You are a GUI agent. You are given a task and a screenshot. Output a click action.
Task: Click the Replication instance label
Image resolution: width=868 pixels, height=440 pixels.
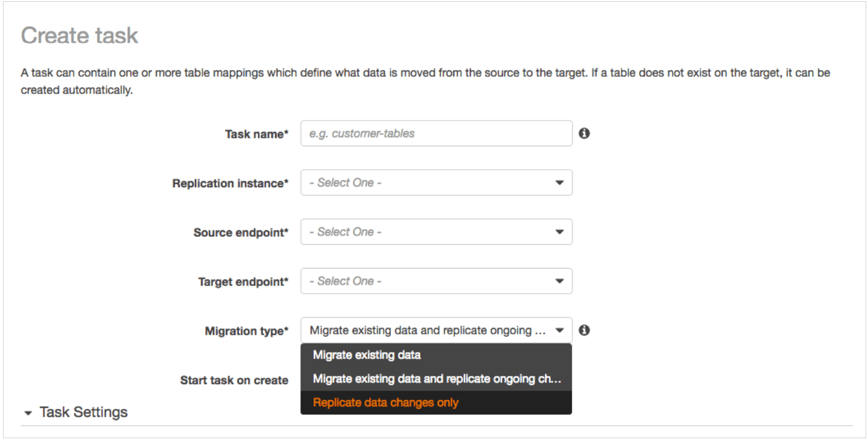point(231,183)
